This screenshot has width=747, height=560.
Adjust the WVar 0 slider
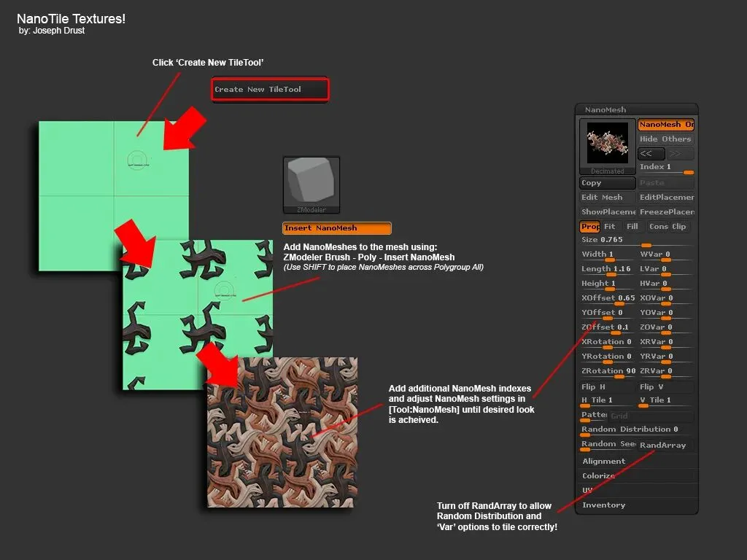(666, 255)
